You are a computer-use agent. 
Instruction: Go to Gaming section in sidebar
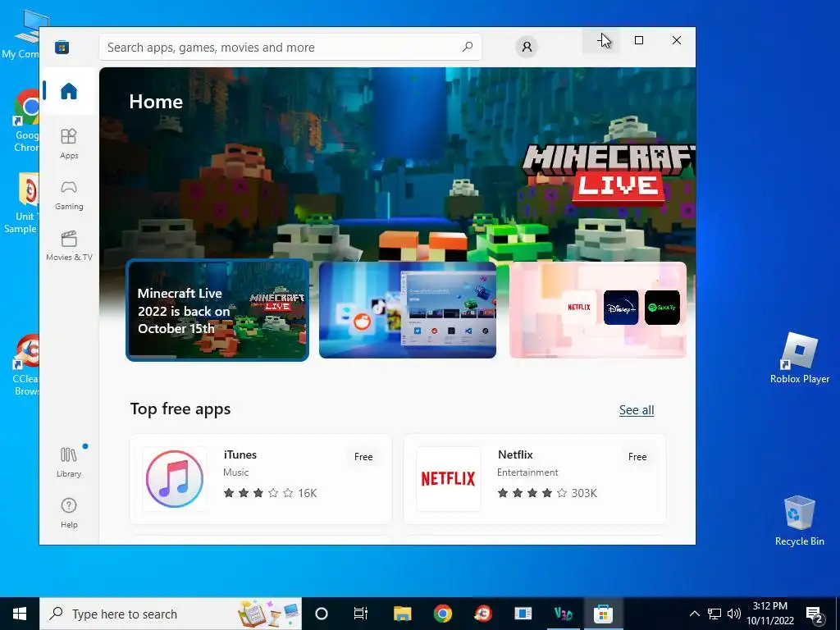tap(69, 194)
